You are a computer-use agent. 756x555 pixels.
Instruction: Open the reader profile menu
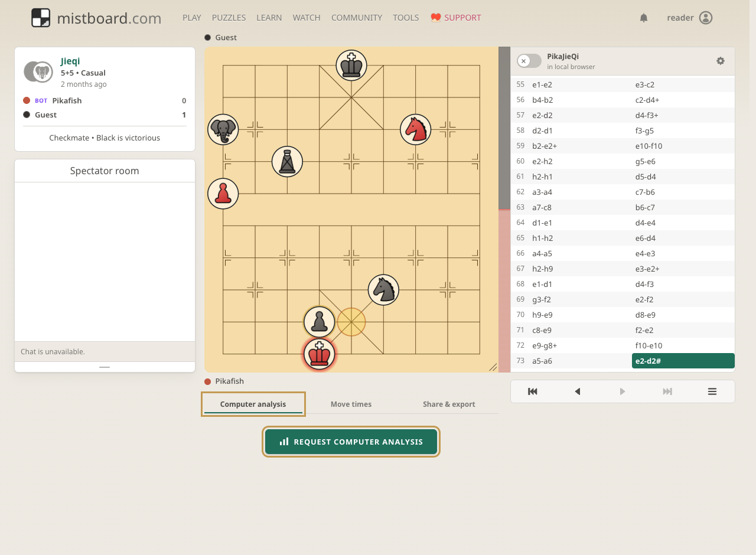tap(690, 18)
